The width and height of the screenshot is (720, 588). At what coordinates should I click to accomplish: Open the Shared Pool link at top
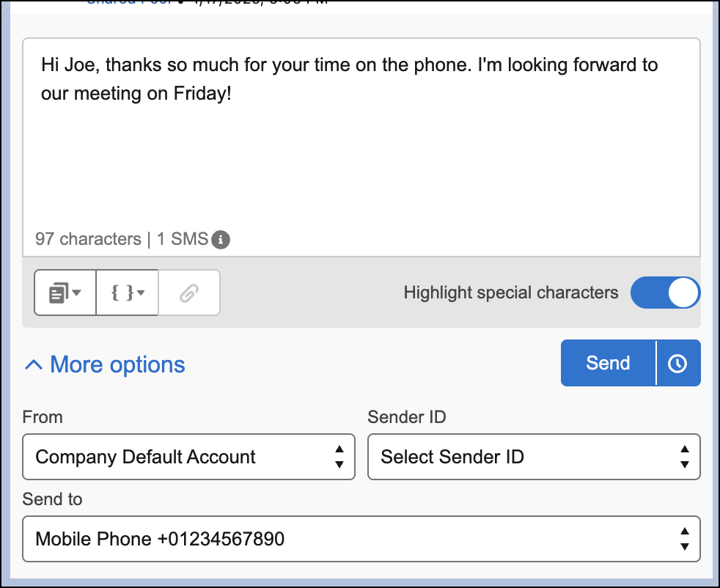(x=129, y=4)
